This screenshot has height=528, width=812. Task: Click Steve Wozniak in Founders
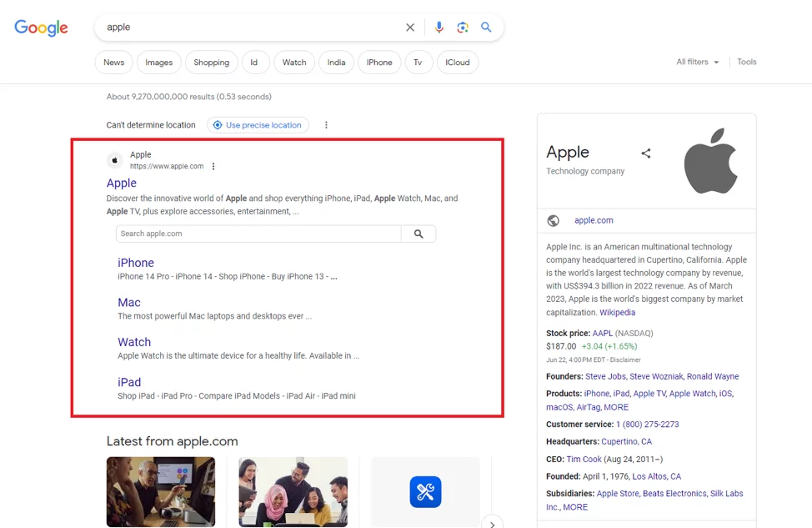coord(656,376)
